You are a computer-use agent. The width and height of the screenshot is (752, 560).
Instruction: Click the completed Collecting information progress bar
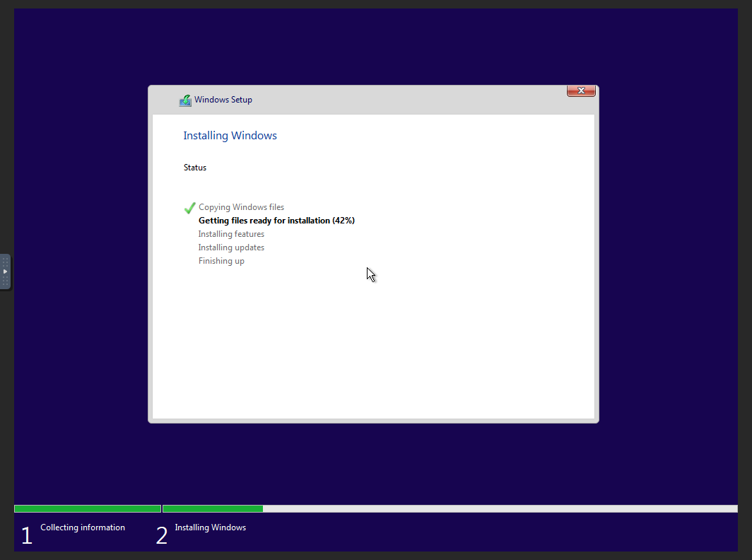[x=87, y=508]
